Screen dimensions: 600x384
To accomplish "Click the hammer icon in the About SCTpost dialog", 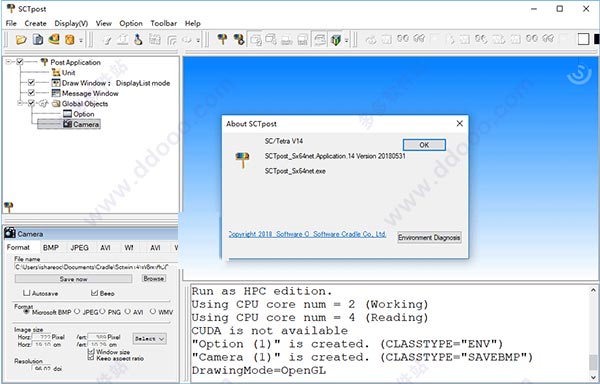I will coord(242,159).
